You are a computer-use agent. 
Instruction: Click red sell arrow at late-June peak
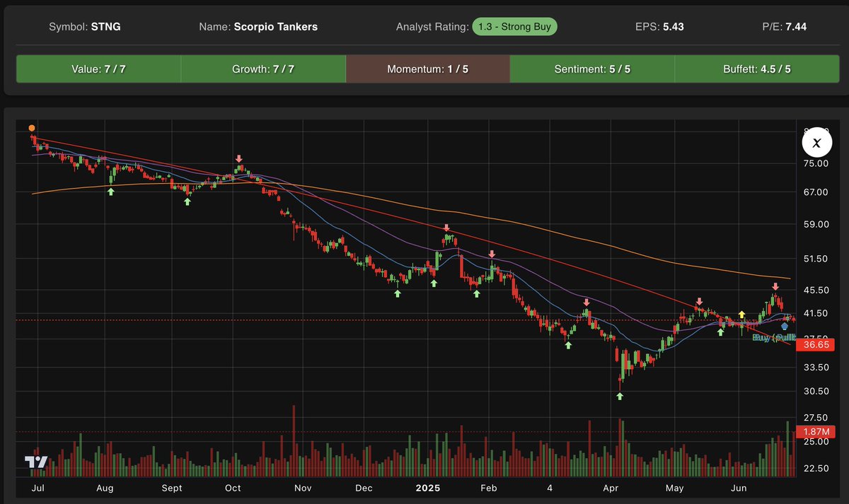click(x=775, y=286)
